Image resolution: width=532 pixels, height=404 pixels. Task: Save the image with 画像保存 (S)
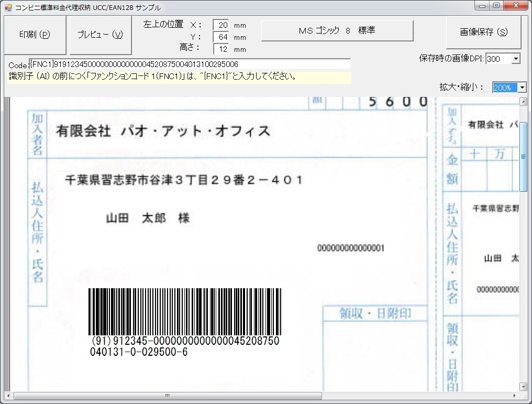[x=483, y=32]
